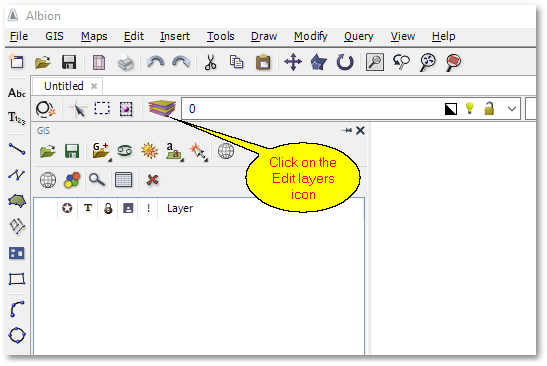Toggle the layer lightbulb visibility icon
Screen dimensions: 547x366
470,109
